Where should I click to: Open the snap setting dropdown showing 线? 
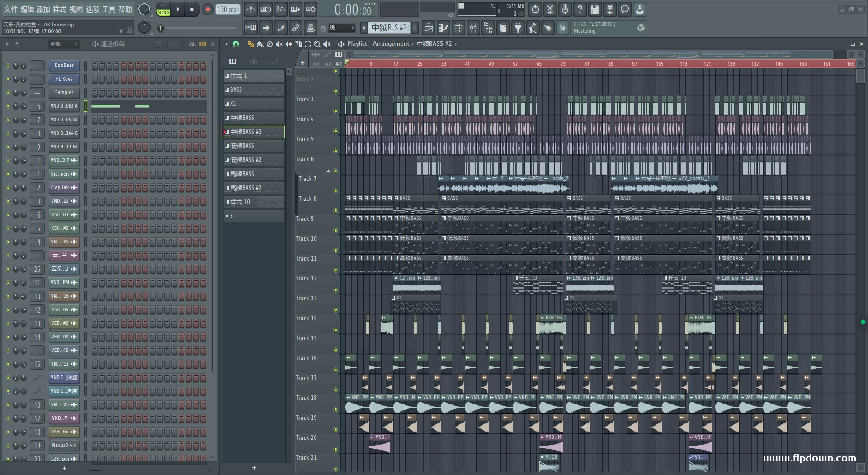pyautogui.click(x=341, y=28)
